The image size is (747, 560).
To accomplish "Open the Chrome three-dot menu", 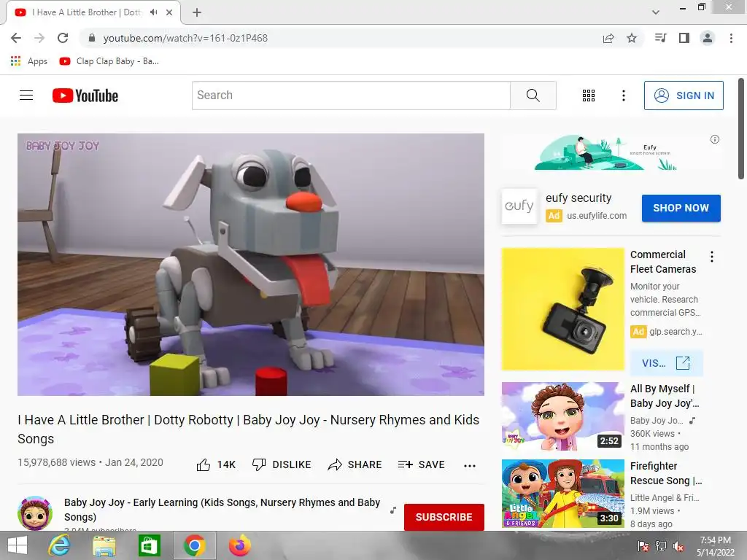I will coord(731,38).
